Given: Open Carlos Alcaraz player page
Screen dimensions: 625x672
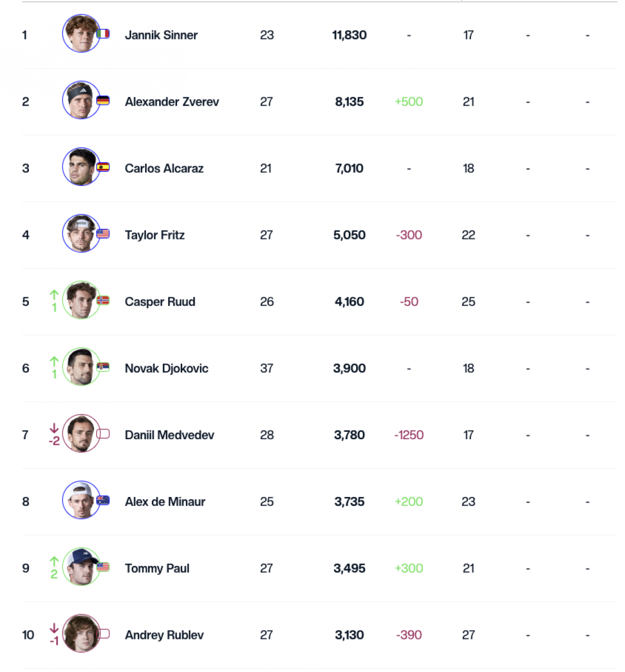Looking at the screenshot, I should pos(164,168).
